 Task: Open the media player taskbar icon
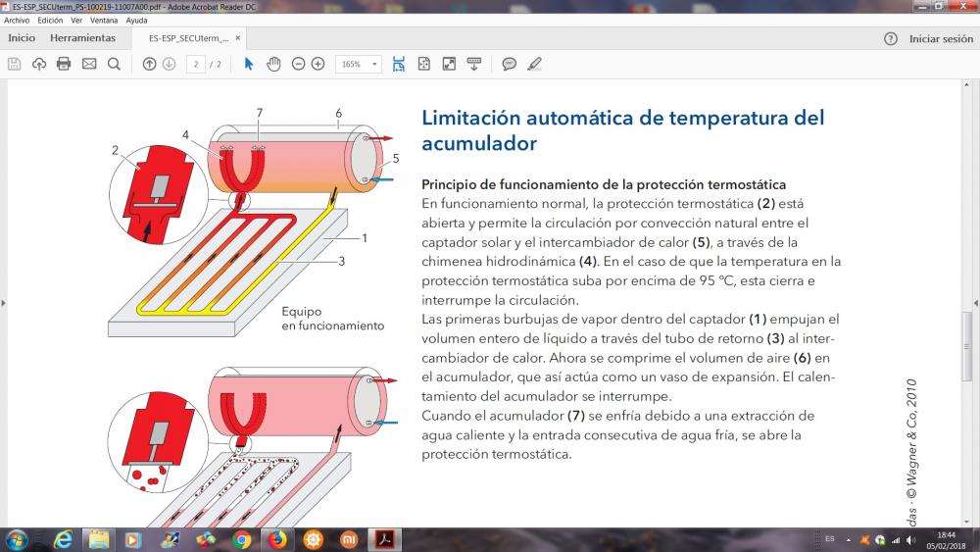(133, 539)
